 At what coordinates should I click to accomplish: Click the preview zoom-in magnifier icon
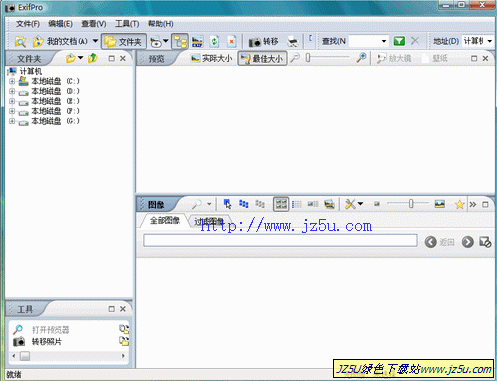[361, 58]
